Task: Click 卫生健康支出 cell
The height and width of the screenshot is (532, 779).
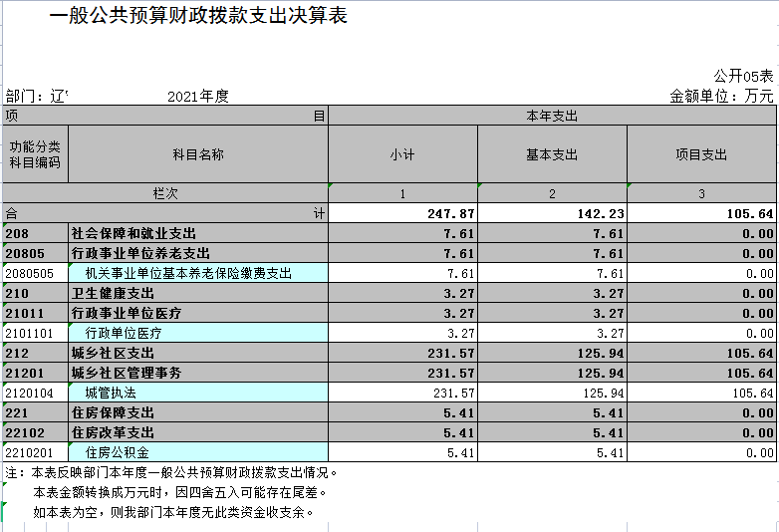Action: pos(198,293)
